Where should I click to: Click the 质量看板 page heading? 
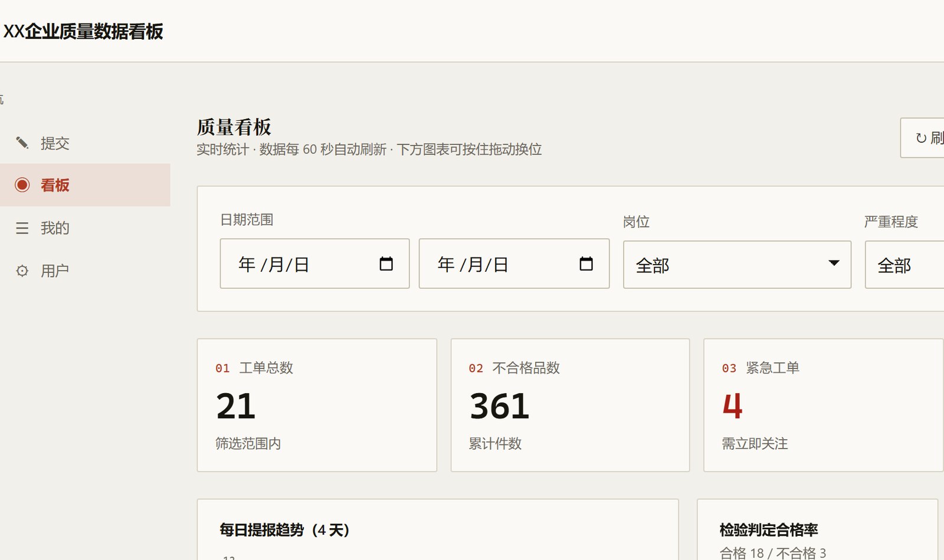click(234, 127)
